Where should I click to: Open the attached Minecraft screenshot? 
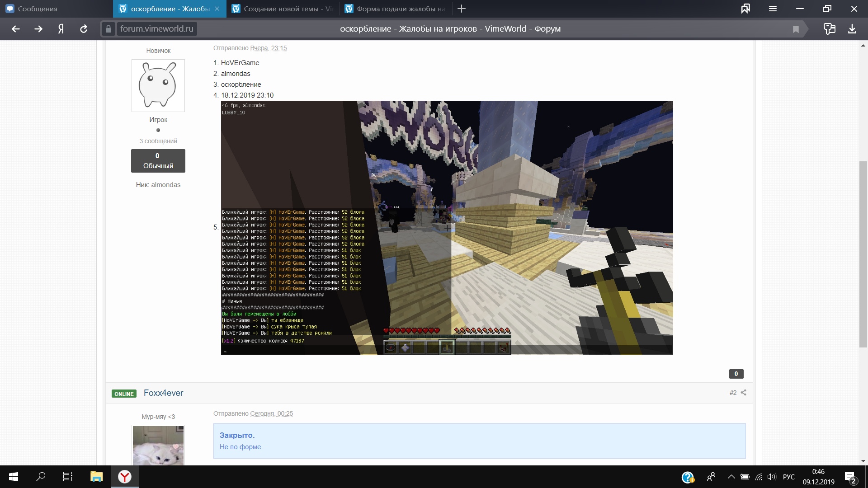pyautogui.click(x=447, y=228)
